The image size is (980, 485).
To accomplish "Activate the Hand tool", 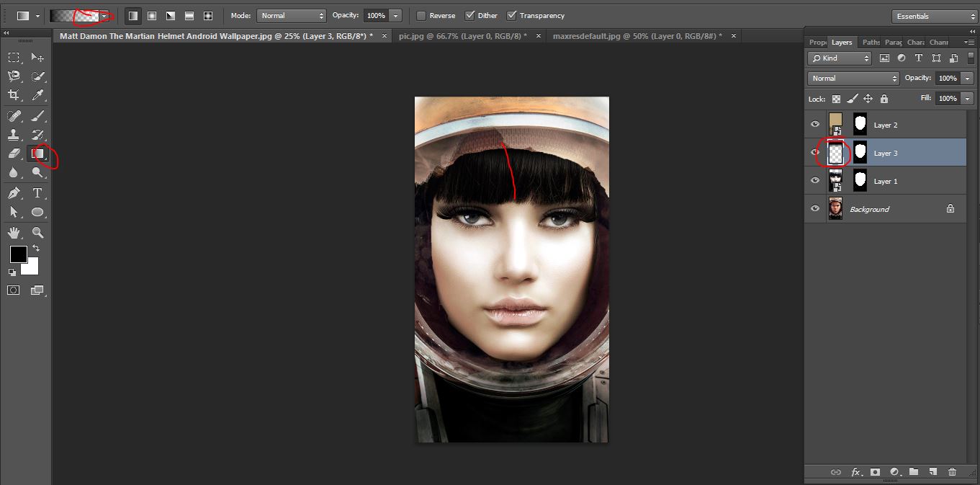I will 14,232.
